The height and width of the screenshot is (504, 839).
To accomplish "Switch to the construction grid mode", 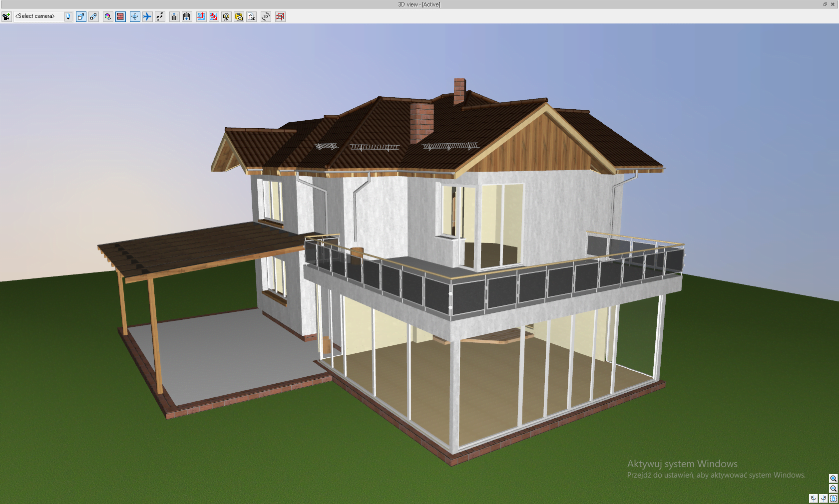I will [x=280, y=16].
